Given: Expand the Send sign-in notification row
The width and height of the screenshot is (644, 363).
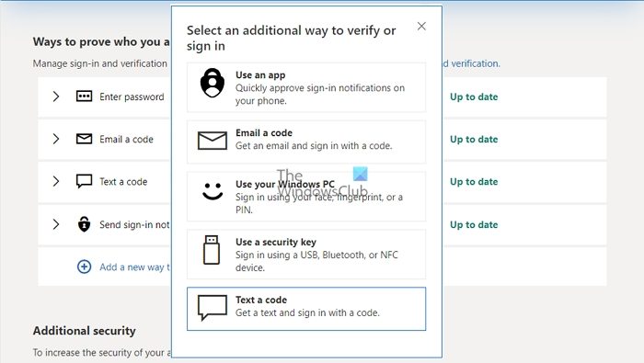Looking at the screenshot, I should pyautogui.click(x=56, y=224).
